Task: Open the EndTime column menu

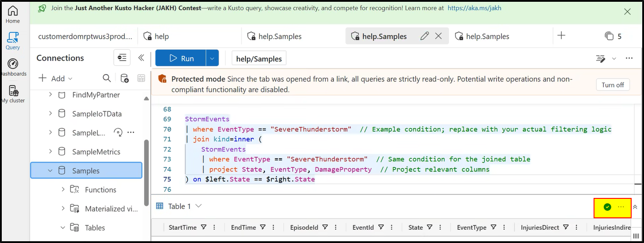Action: 273,227
